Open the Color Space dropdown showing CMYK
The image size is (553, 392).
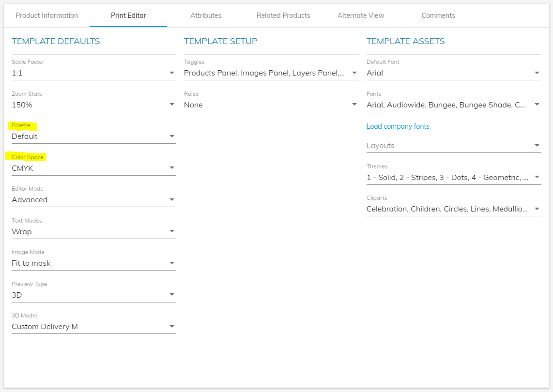94,168
